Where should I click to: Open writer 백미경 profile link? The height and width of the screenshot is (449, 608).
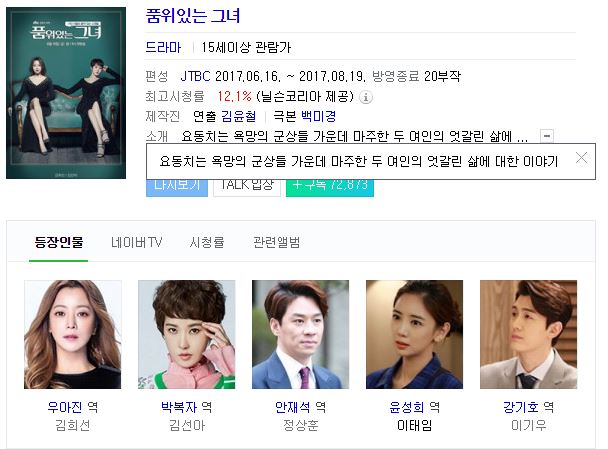[318, 116]
